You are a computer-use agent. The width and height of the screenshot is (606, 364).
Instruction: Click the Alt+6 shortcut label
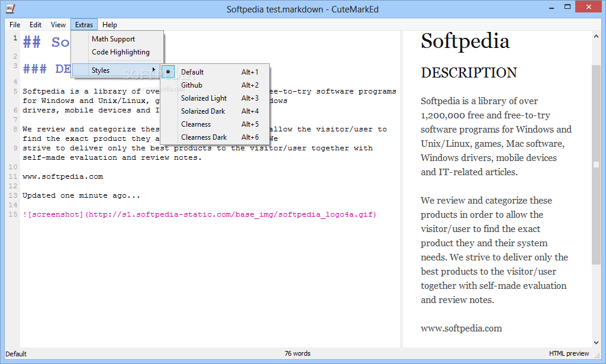(x=250, y=137)
